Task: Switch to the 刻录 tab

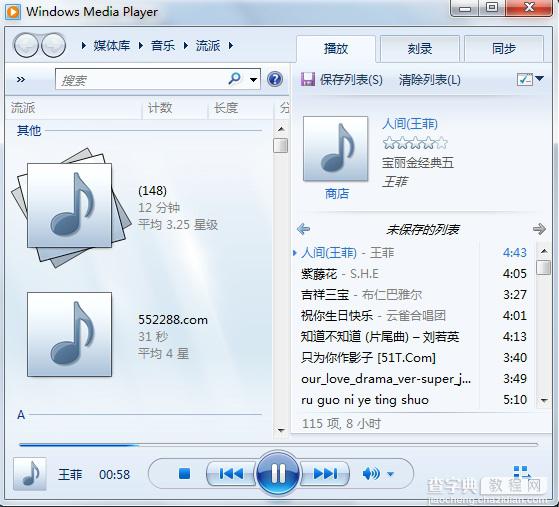Action: [420, 48]
